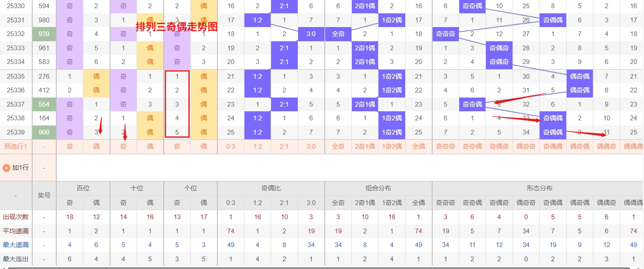Select 3:0 ratio in the 预选行1 row
Screen dimensions: 644x269
[x=311, y=147]
